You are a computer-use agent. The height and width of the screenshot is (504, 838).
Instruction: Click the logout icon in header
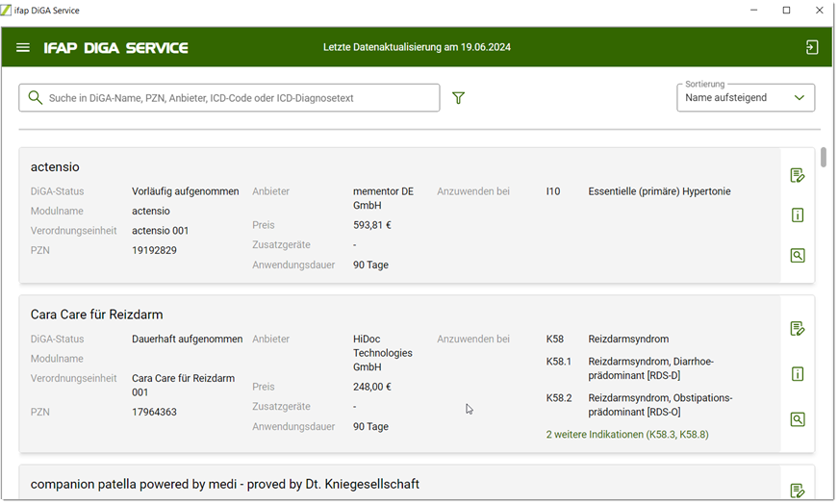[x=812, y=47]
